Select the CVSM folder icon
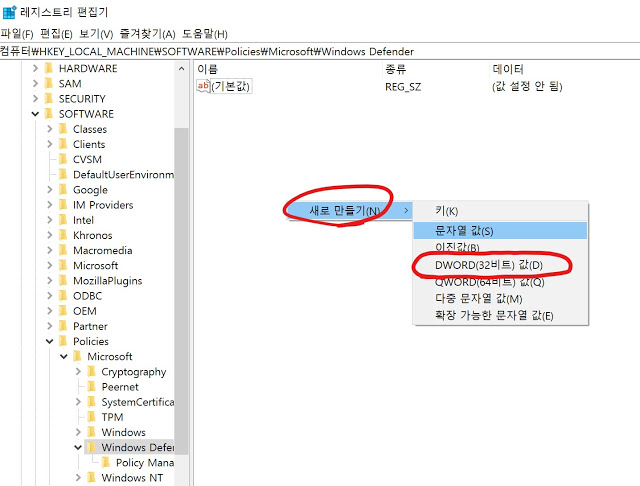 (63, 159)
